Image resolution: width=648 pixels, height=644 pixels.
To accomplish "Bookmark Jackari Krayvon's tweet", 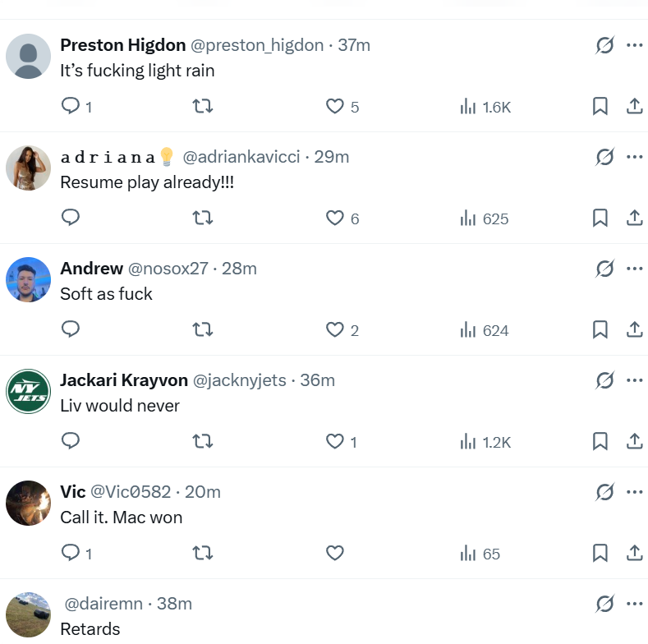I will tap(600, 441).
